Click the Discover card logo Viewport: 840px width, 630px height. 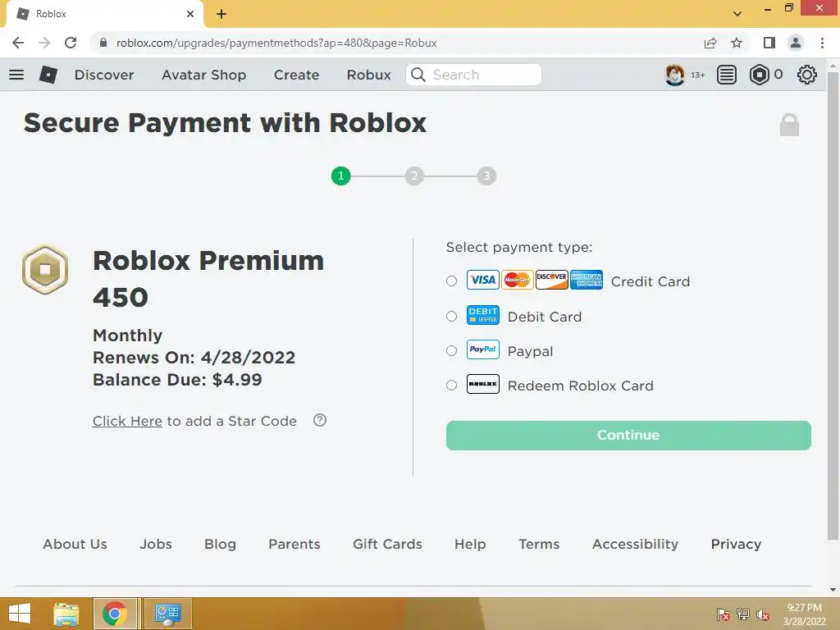point(552,280)
